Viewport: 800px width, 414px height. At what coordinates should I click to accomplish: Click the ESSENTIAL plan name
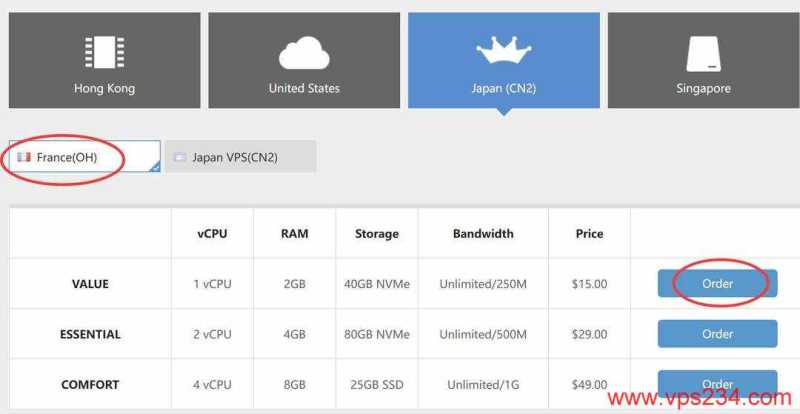pos(90,334)
